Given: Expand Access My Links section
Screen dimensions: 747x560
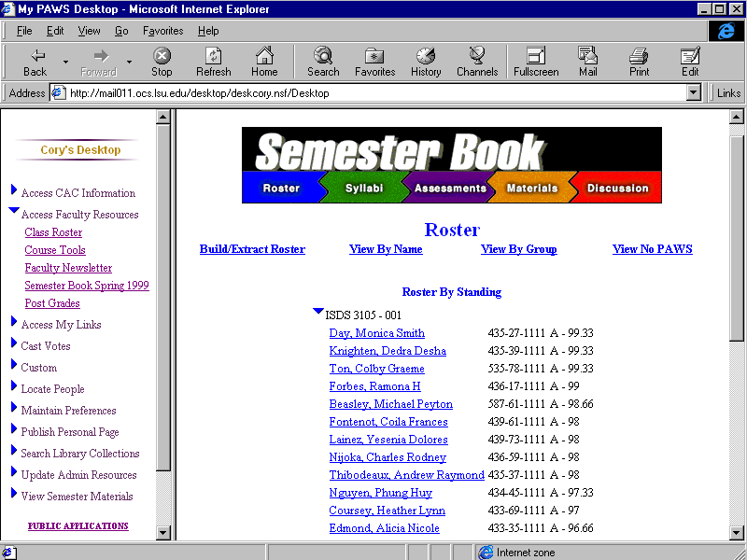Looking at the screenshot, I should tap(14, 321).
